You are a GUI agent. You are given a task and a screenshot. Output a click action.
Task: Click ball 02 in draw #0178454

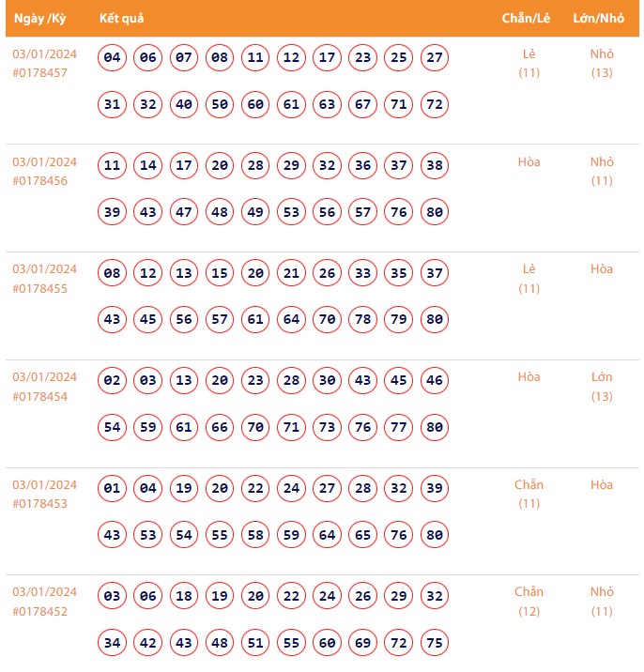point(113,381)
